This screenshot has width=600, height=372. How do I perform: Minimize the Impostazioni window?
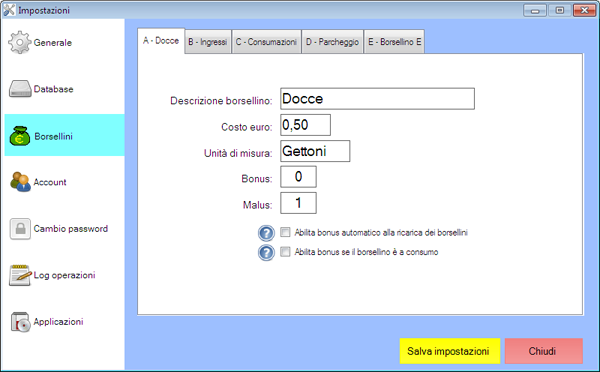pyautogui.click(x=535, y=11)
